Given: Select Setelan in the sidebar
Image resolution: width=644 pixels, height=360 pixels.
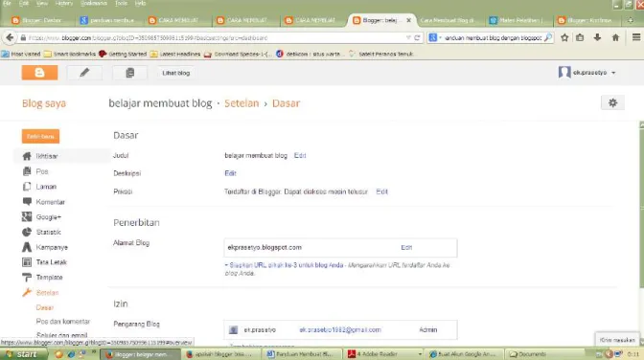Looking at the screenshot, I should click(x=47, y=293).
